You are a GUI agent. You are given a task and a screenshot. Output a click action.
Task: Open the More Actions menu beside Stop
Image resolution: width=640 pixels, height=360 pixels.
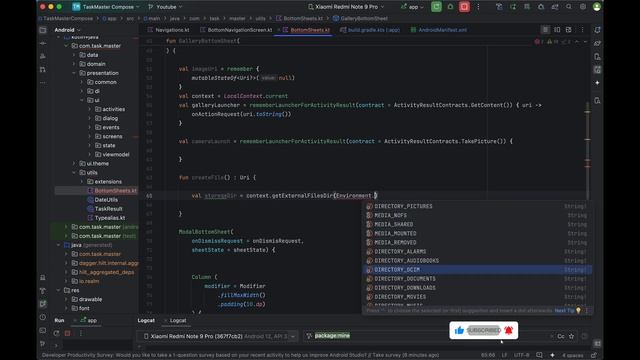pos(478,7)
